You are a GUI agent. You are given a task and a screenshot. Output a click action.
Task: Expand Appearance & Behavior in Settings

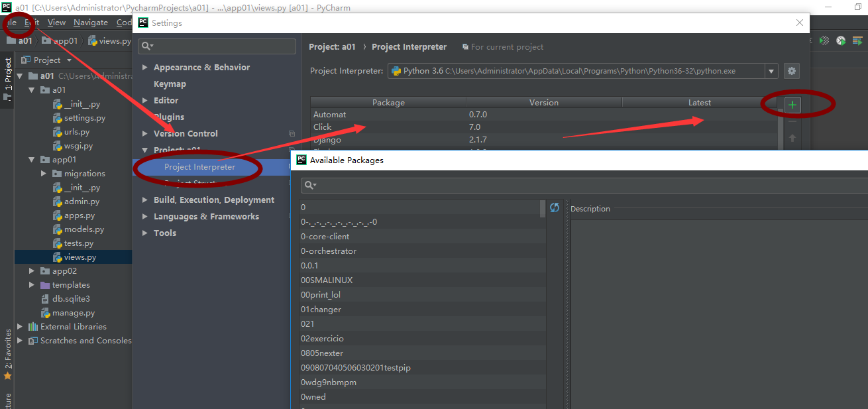(145, 68)
